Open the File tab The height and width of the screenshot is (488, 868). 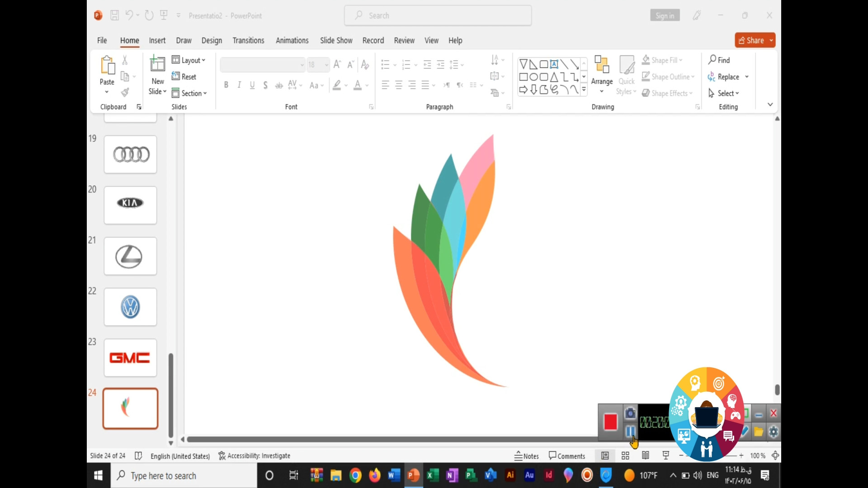(x=102, y=40)
